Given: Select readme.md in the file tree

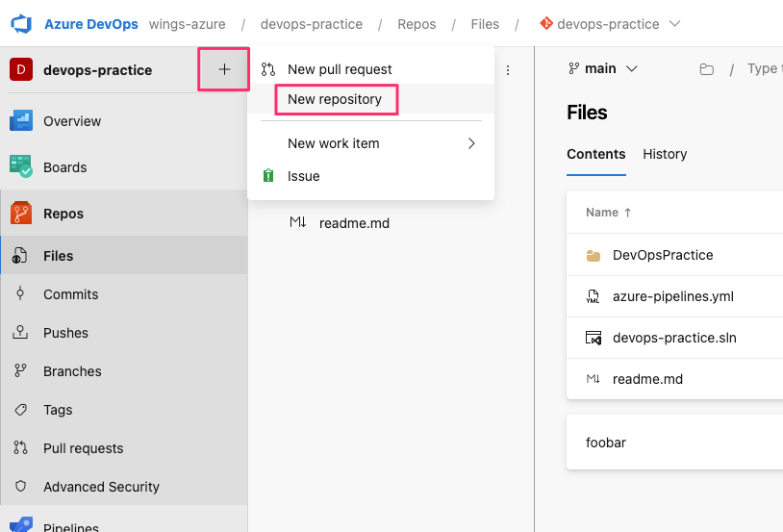Looking at the screenshot, I should [353, 223].
